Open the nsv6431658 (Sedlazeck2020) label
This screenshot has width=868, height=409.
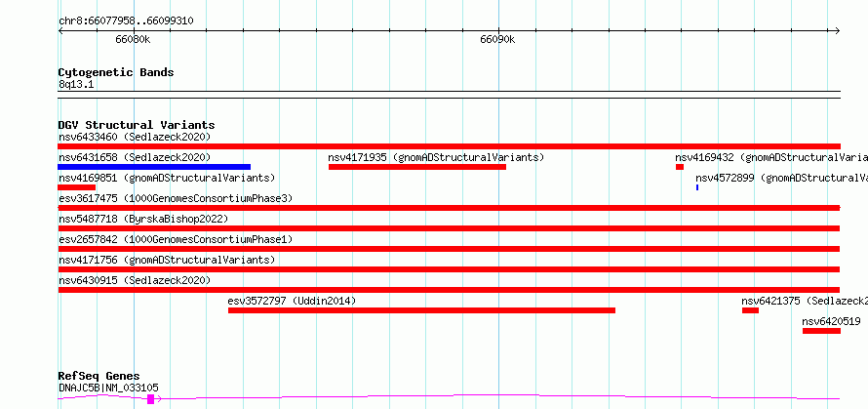[x=135, y=157]
